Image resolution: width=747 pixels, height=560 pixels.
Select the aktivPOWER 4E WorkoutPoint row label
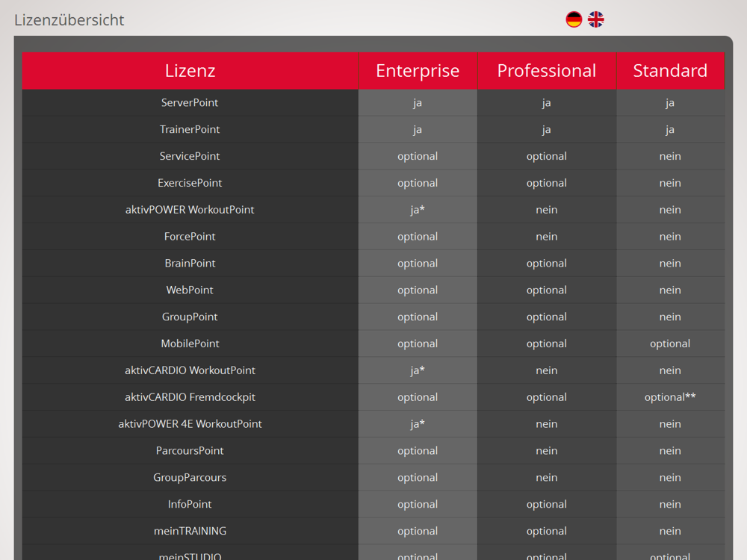190,424
